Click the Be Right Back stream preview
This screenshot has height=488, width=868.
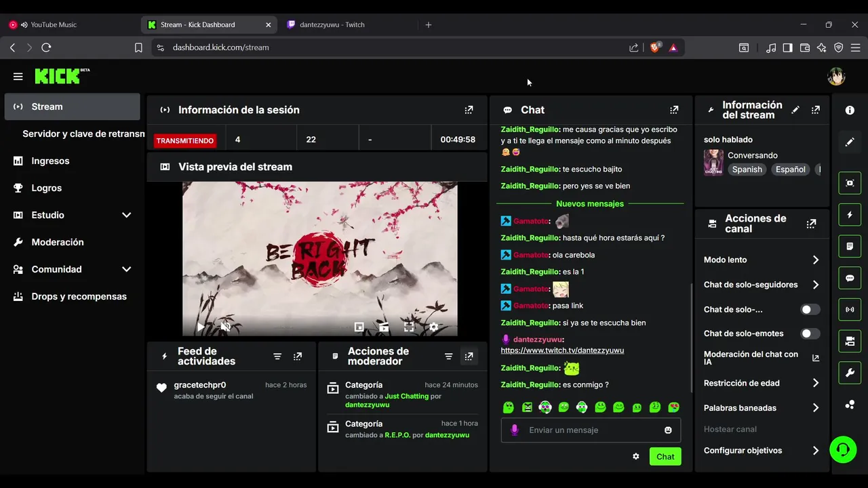tap(319, 258)
